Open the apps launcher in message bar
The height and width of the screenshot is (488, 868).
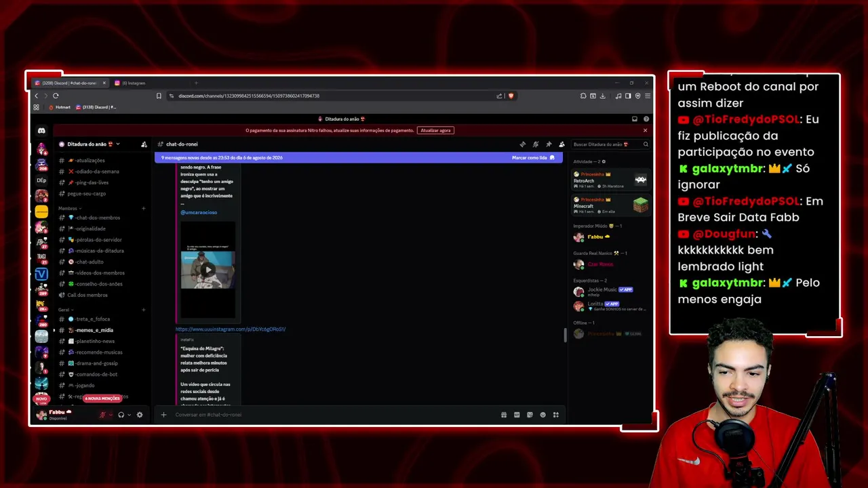pos(556,415)
